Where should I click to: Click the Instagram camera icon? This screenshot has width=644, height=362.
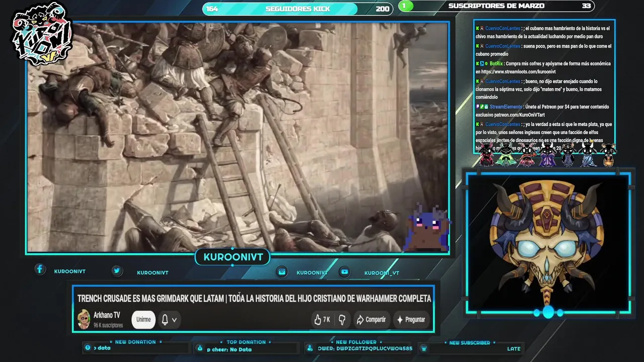click(x=282, y=272)
